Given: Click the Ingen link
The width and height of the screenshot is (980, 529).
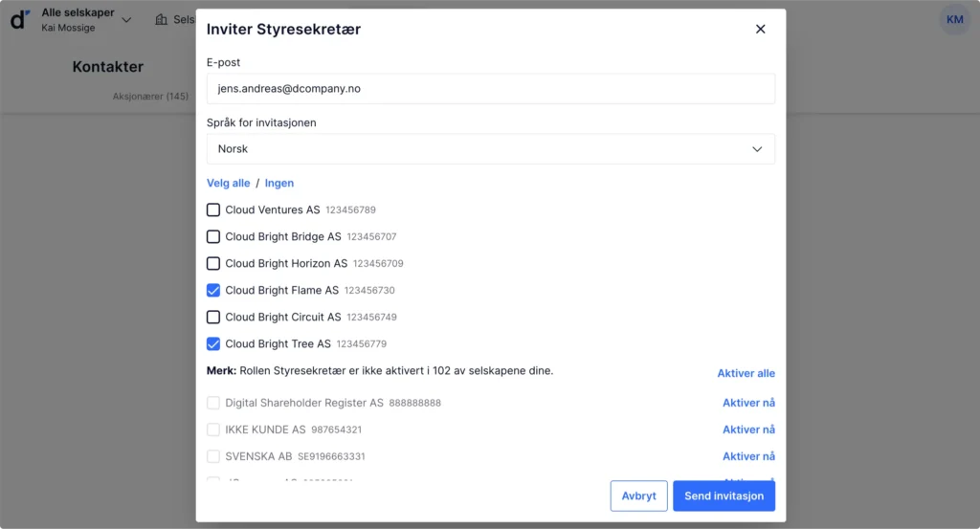Looking at the screenshot, I should coord(279,183).
